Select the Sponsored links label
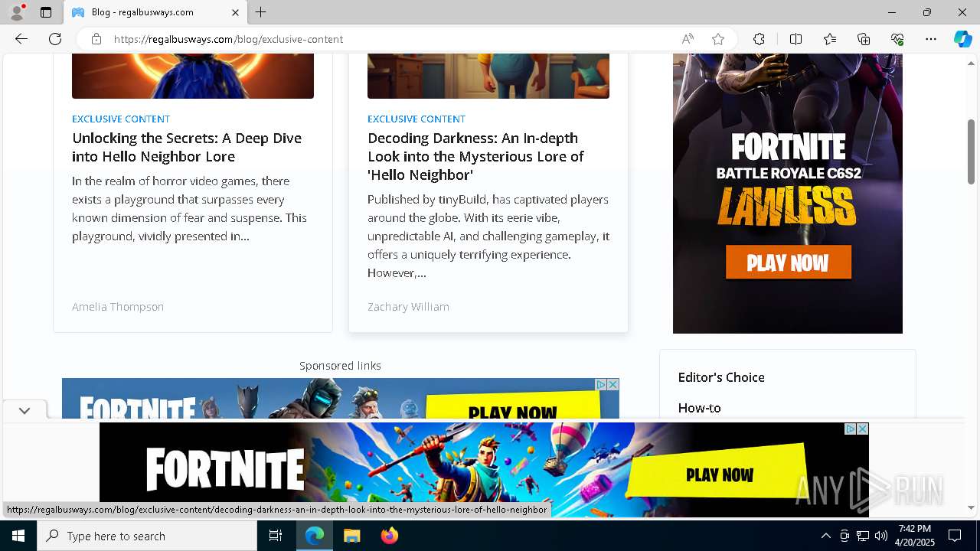 pos(340,366)
